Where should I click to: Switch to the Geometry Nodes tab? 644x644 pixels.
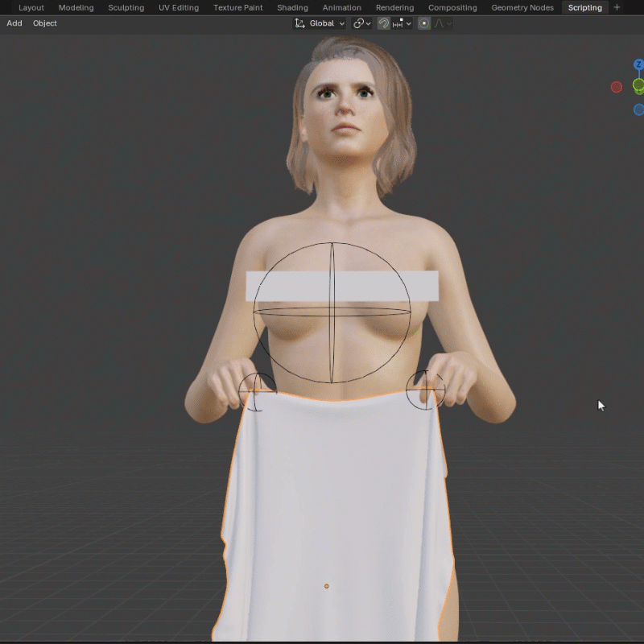click(x=522, y=7)
